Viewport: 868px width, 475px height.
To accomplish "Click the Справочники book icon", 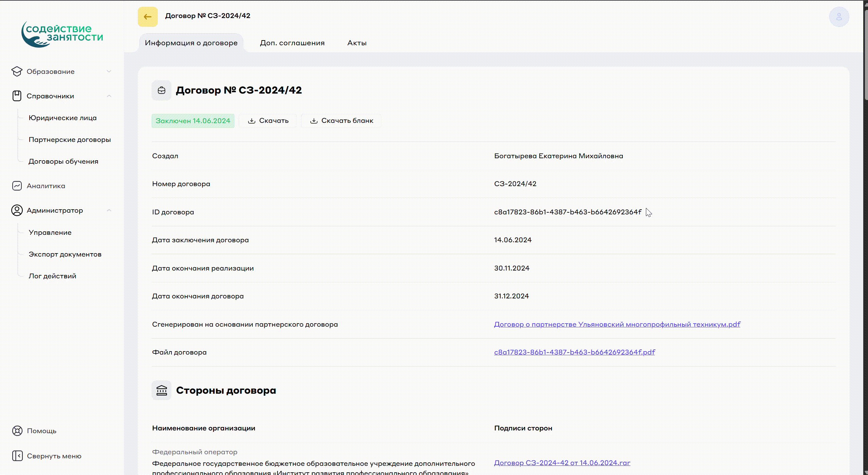I will coord(17,96).
